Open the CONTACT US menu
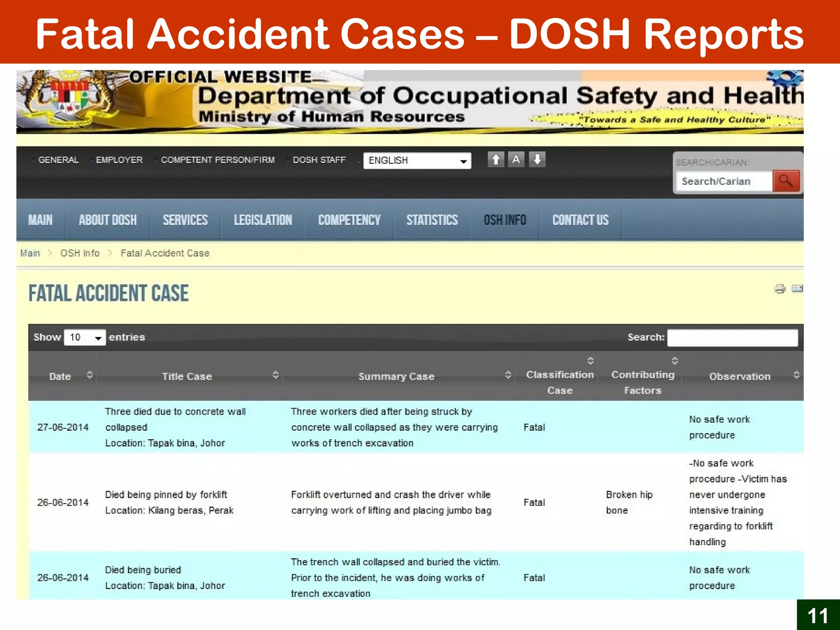Screen dimensions: 840x630 pos(580,220)
